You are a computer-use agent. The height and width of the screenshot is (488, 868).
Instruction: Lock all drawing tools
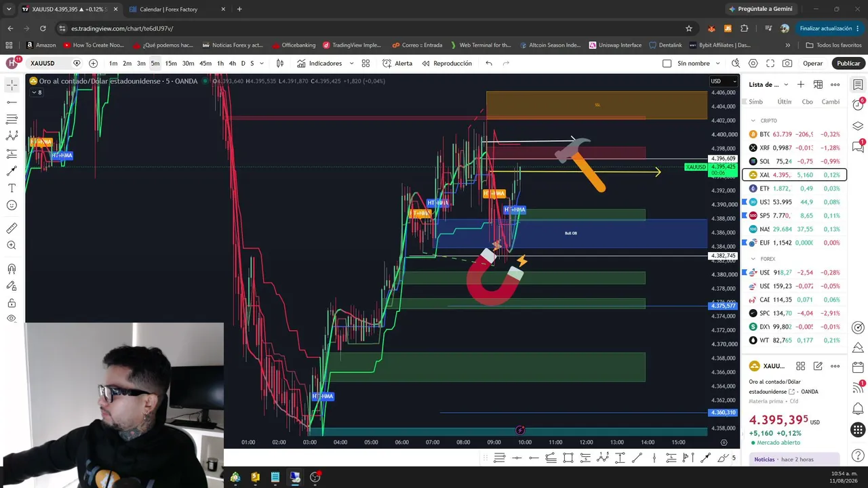[x=12, y=303]
